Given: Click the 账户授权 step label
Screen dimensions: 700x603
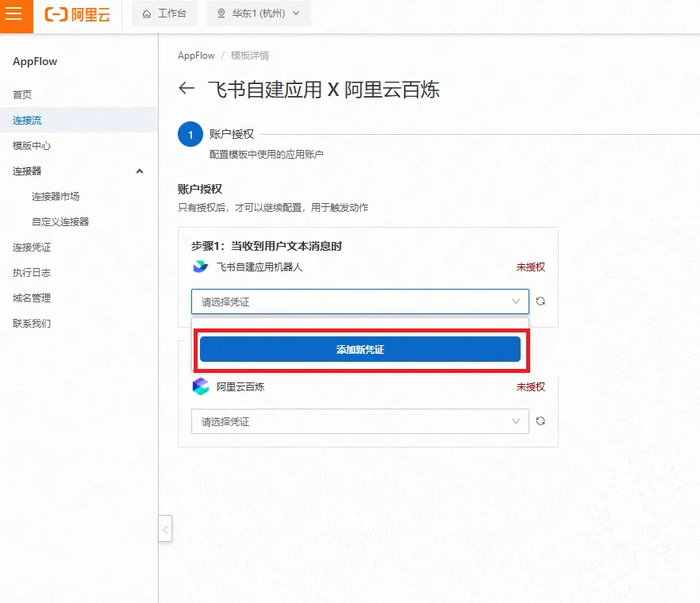Looking at the screenshot, I should [232, 134].
